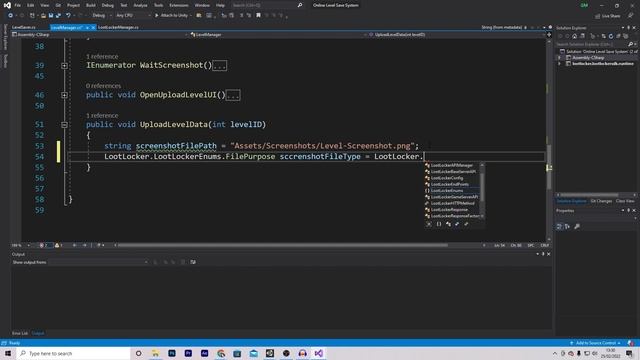Toggle the class filter in IntelliSense
The image size is (640, 360).
(448, 224)
